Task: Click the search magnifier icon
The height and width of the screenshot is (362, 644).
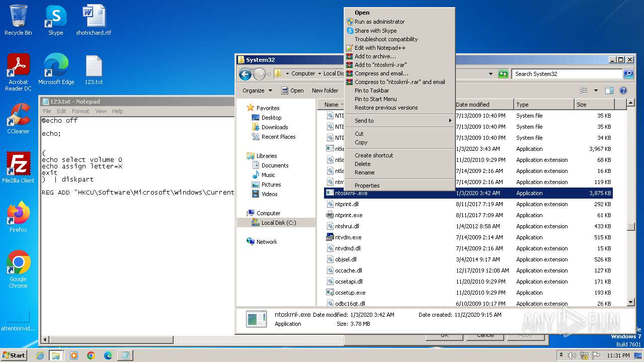Action: [x=628, y=74]
